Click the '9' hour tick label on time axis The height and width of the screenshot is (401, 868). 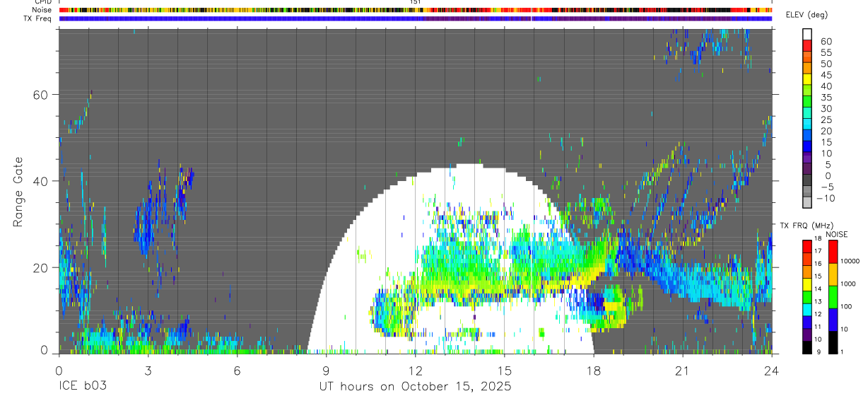click(x=326, y=371)
